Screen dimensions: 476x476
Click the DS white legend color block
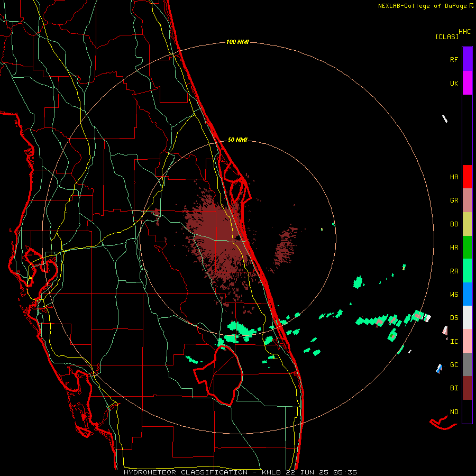(x=467, y=317)
